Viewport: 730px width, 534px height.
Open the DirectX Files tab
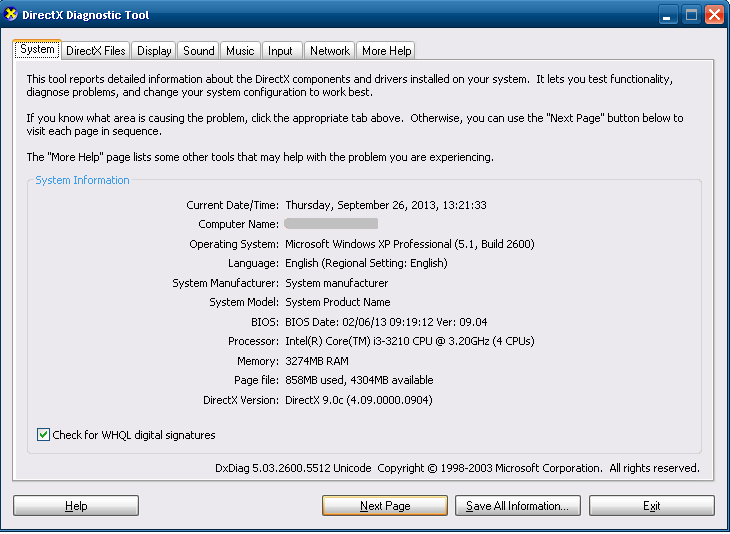tap(96, 51)
